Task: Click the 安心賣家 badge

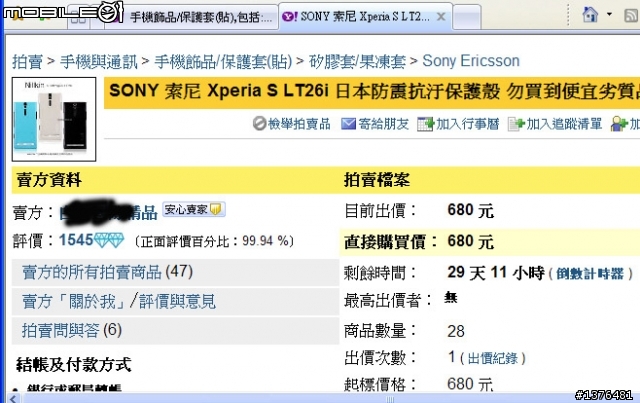Action: tap(193, 209)
